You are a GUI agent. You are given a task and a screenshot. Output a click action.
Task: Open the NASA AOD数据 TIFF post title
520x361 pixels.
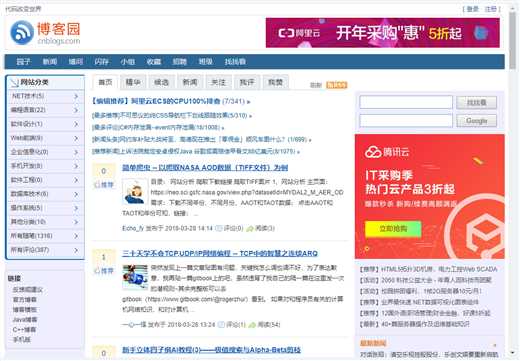[x=205, y=168]
